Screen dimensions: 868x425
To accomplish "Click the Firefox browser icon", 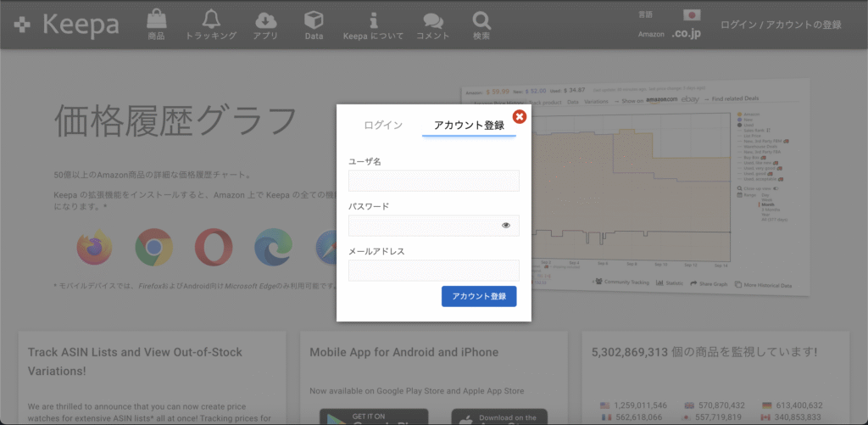I will pos(95,247).
